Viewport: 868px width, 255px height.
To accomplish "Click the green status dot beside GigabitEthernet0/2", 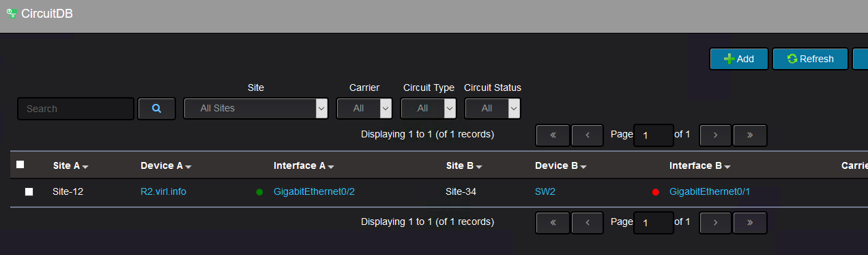I will click(259, 192).
